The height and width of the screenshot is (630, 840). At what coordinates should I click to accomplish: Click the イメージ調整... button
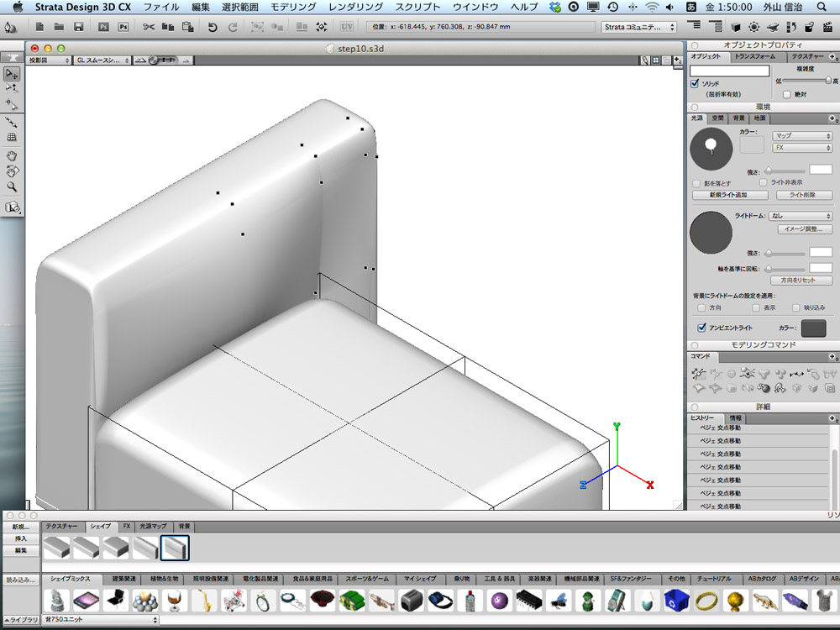[x=804, y=228]
